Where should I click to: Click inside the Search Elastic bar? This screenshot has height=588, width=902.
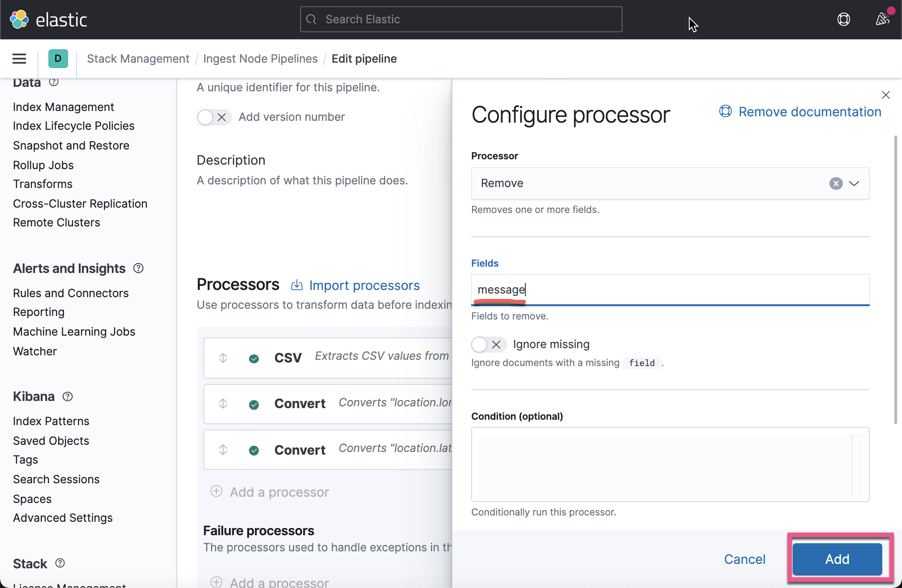[x=460, y=19]
